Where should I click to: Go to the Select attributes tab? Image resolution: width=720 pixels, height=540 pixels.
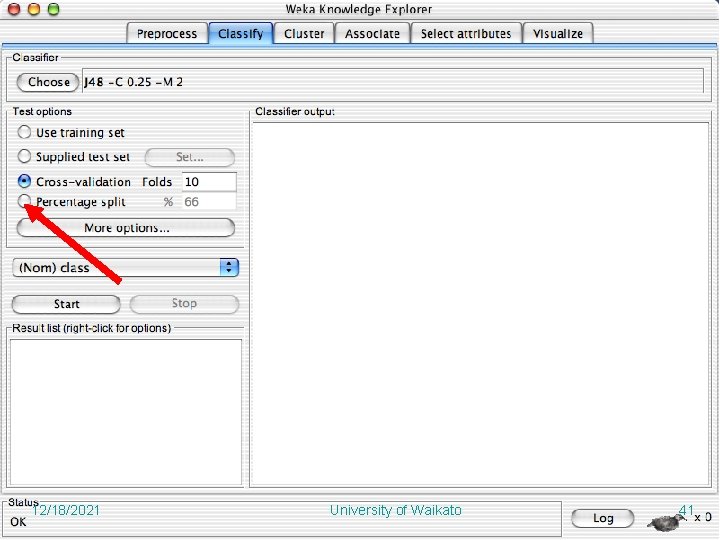coord(466,34)
